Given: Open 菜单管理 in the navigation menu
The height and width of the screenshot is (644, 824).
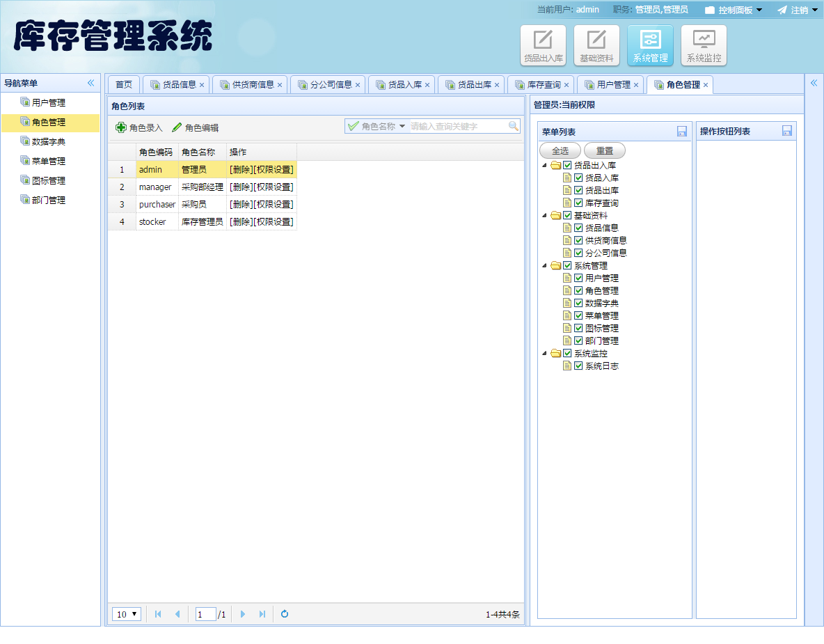Looking at the screenshot, I should (x=49, y=161).
